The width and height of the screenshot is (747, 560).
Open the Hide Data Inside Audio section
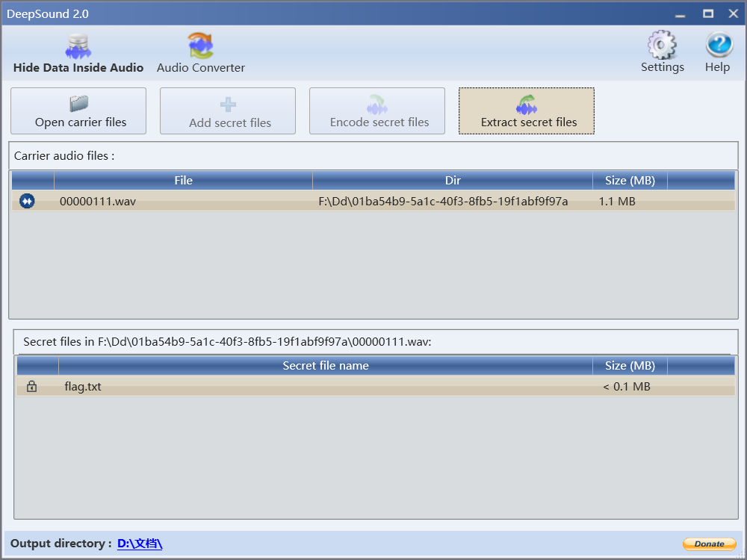point(78,53)
